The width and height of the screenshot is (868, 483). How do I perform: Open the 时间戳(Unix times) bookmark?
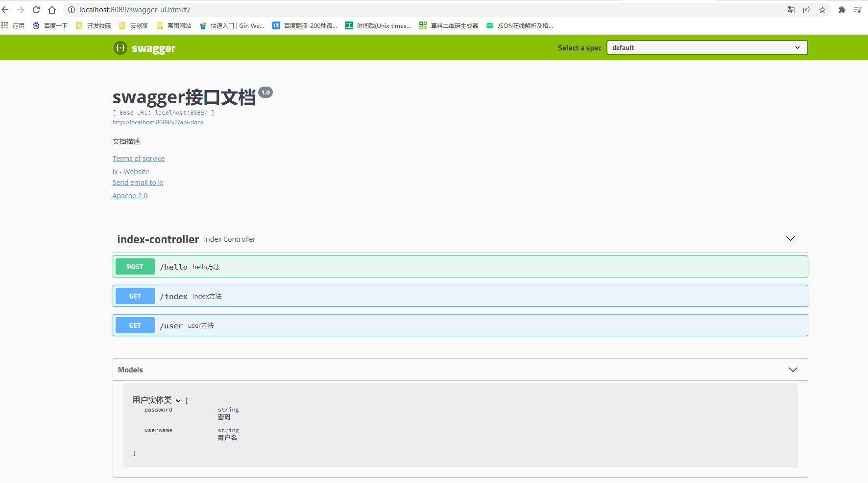point(379,25)
